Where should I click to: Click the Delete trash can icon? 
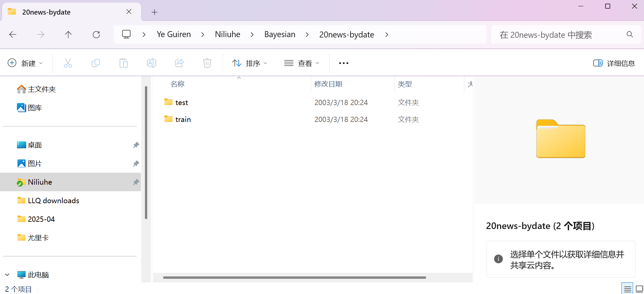tap(207, 63)
